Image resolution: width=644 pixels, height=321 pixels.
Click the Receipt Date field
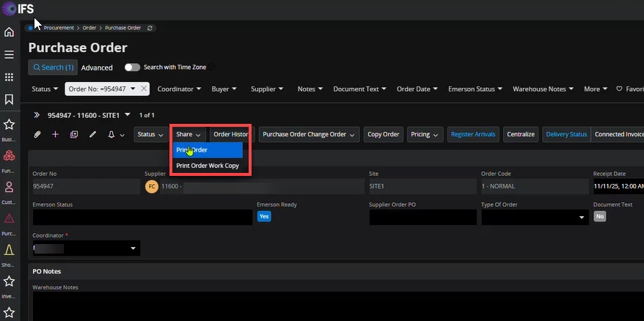618,186
